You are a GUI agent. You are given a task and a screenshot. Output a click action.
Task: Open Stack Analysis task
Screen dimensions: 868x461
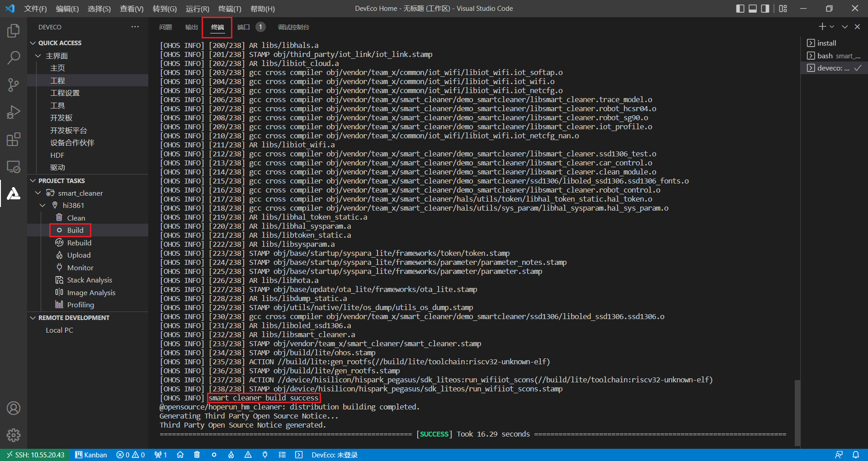(90, 280)
